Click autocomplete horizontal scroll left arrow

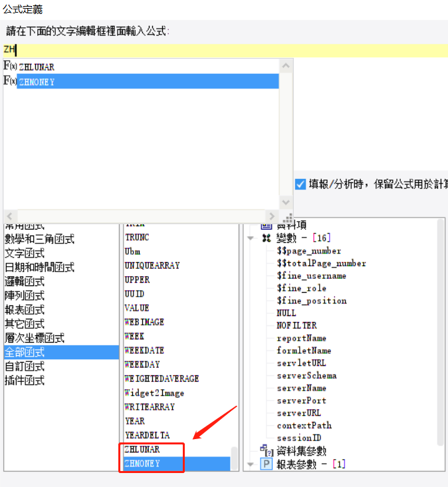point(9,216)
